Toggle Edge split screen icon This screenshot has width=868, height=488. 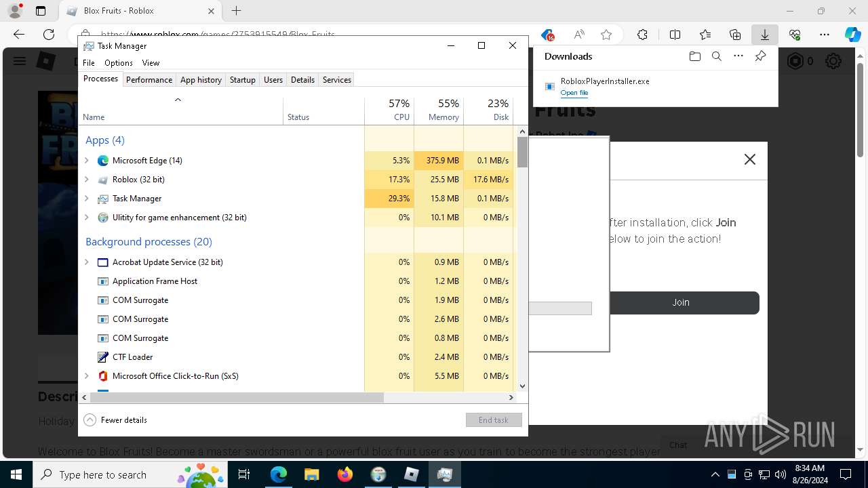675,35
